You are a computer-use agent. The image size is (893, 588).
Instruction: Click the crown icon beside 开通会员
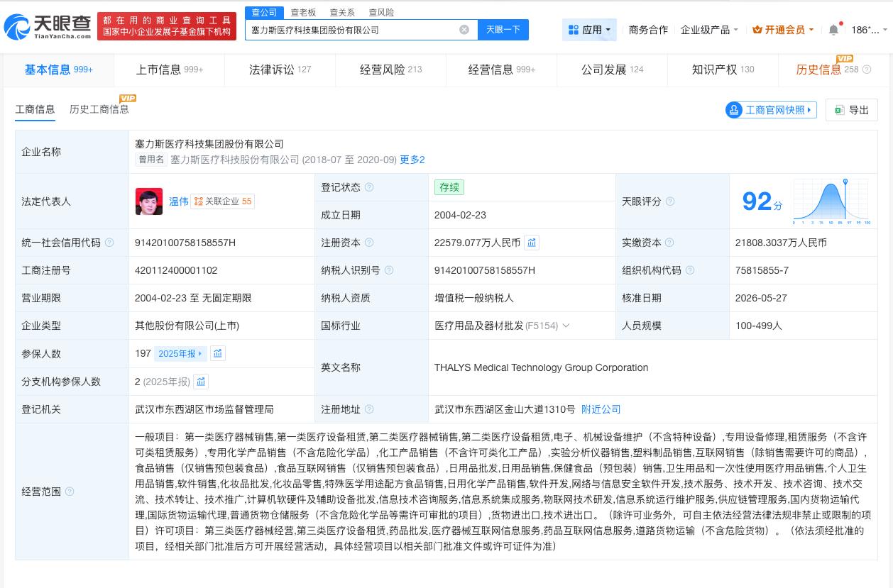pos(757,30)
